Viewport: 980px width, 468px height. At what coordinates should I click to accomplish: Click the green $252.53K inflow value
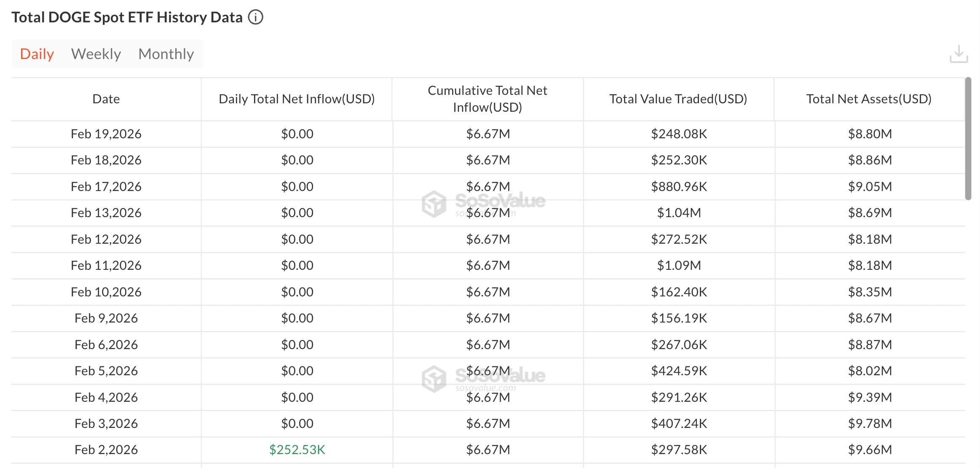point(297,450)
